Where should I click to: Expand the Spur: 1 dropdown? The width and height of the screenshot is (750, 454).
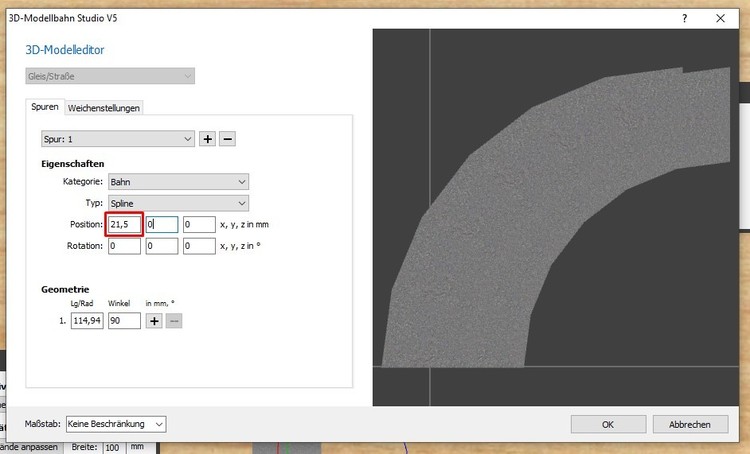click(x=118, y=139)
